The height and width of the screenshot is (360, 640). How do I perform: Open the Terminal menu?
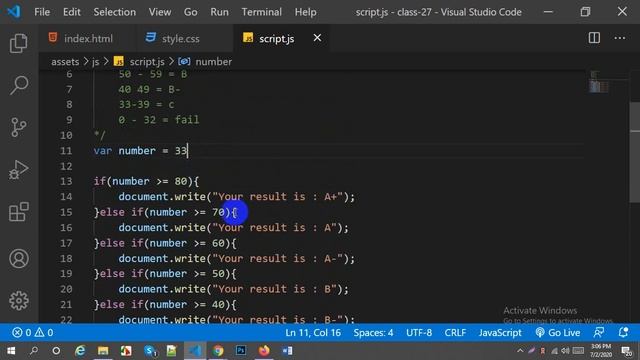tap(261, 12)
